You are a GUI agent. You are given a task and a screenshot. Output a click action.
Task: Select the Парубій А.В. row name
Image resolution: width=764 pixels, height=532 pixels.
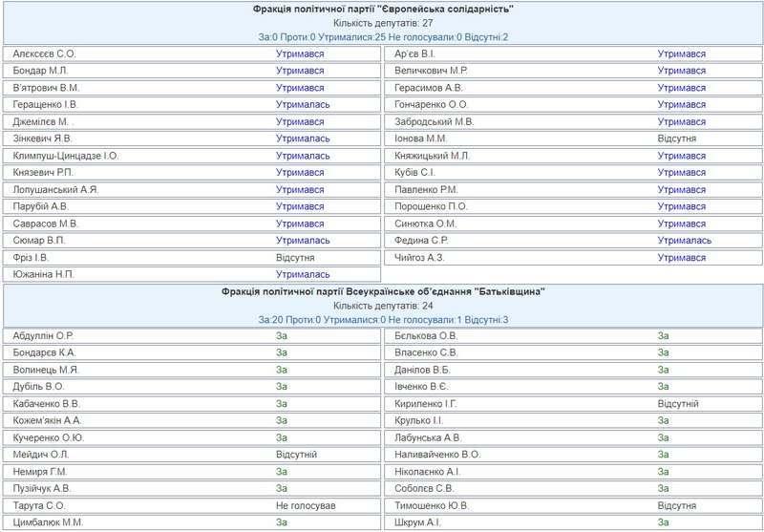[41, 206]
